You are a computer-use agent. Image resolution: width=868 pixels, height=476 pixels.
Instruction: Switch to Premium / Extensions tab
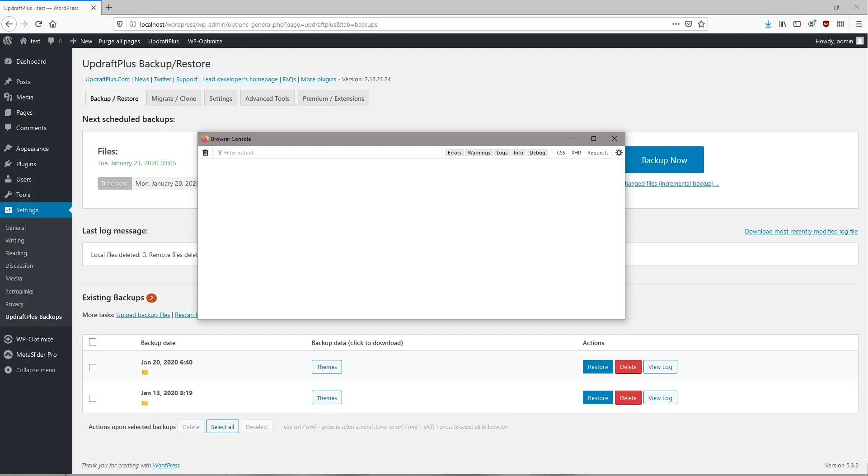tap(333, 98)
